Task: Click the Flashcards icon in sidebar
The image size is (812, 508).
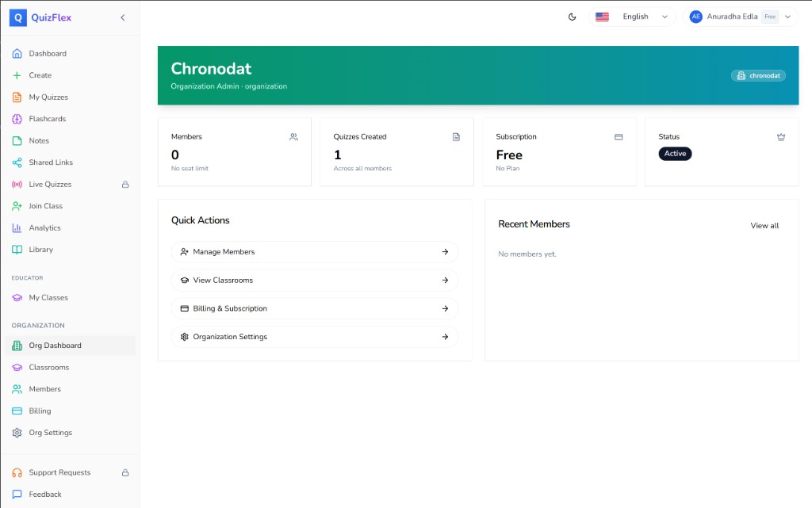Action: [17, 119]
